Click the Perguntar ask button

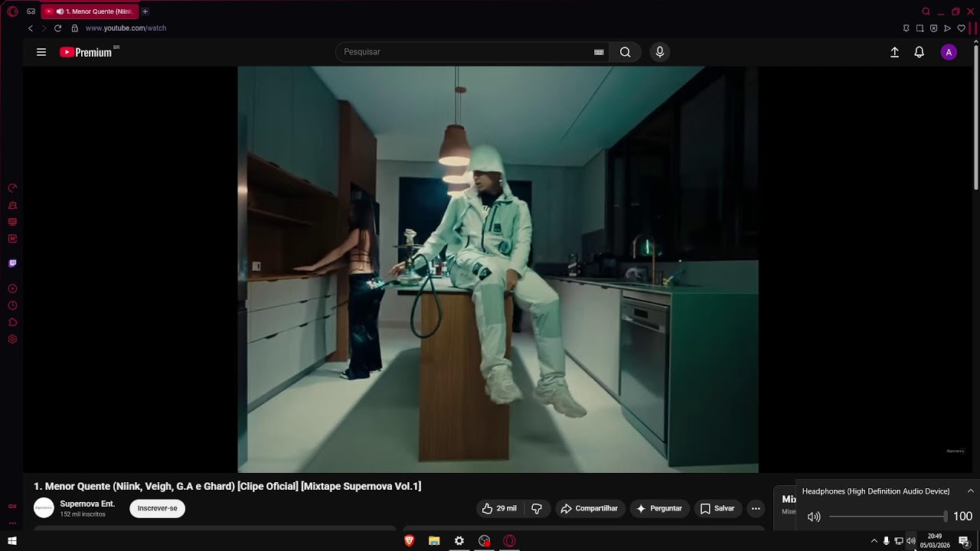click(x=658, y=508)
